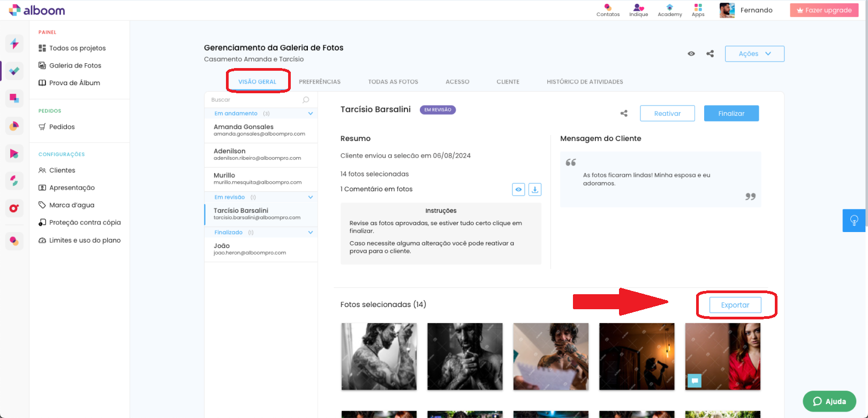Select client Tarcísio Barsalini in list
Image resolution: width=868 pixels, height=418 pixels.
(261, 214)
